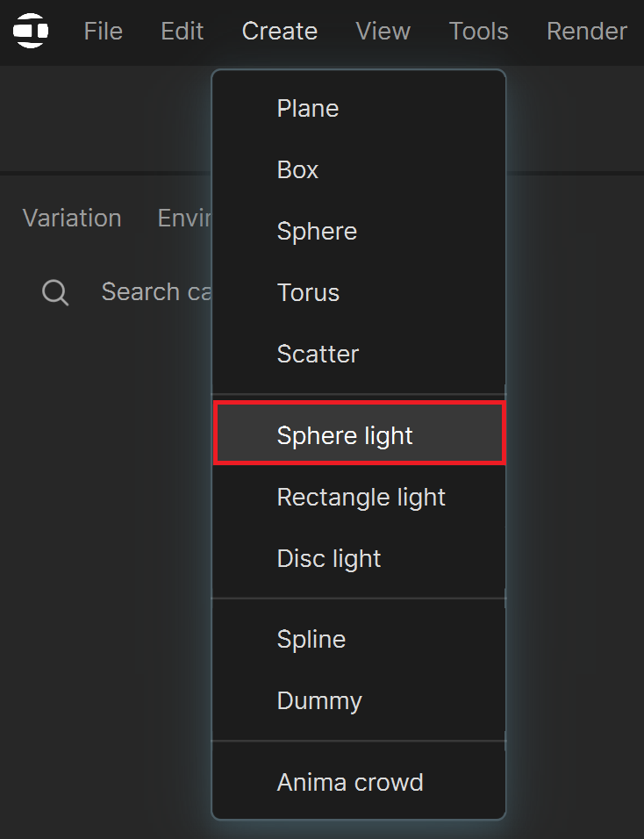The height and width of the screenshot is (839, 644).
Task: Create a Disc light
Action: pos(359,559)
